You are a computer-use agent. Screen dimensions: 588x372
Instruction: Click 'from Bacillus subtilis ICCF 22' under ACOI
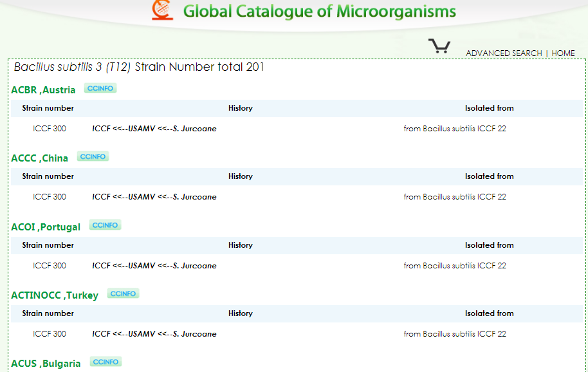(455, 266)
